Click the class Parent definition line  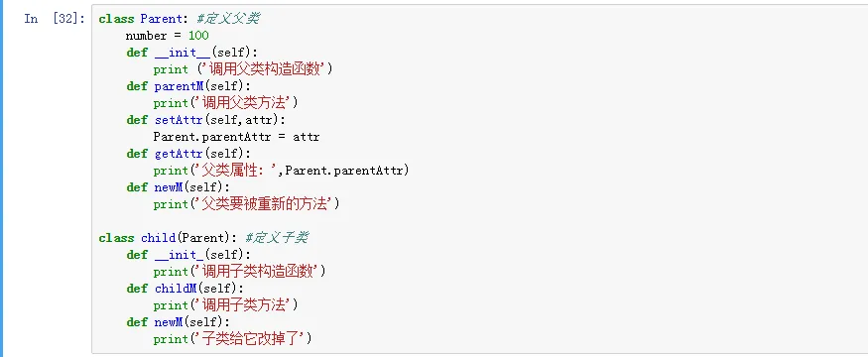180,19
